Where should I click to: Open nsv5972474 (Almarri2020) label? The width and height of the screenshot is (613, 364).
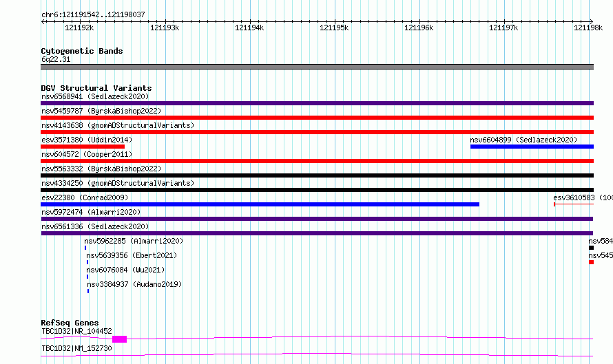(91, 212)
